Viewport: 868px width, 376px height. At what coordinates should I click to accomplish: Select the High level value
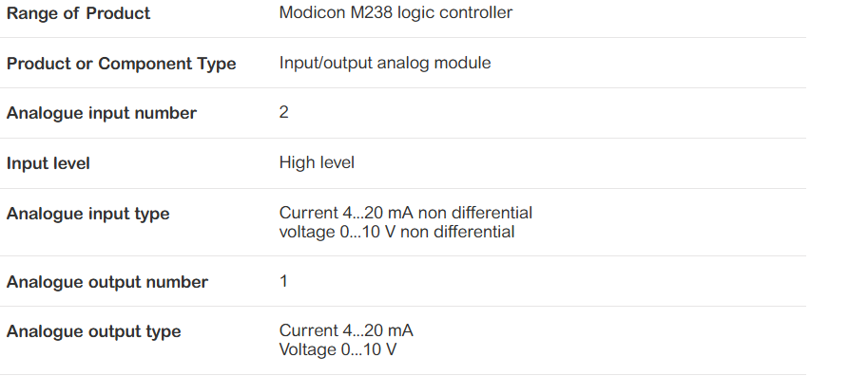317,162
